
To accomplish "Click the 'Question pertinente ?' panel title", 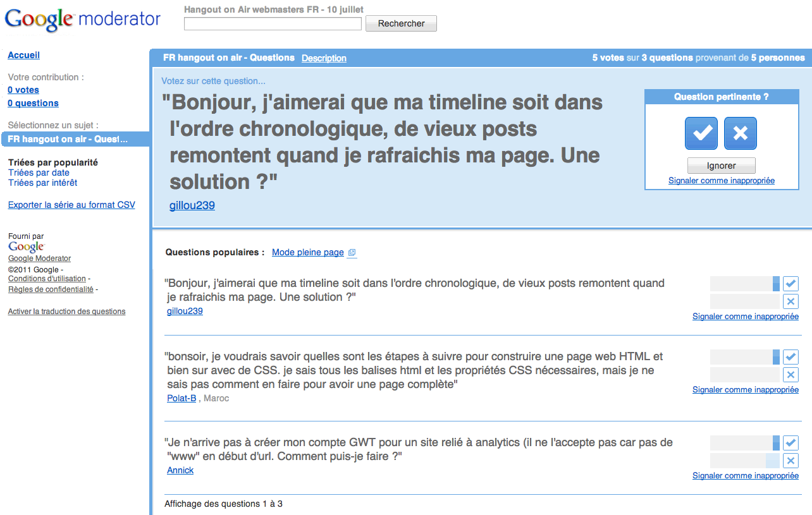I will (722, 97).
